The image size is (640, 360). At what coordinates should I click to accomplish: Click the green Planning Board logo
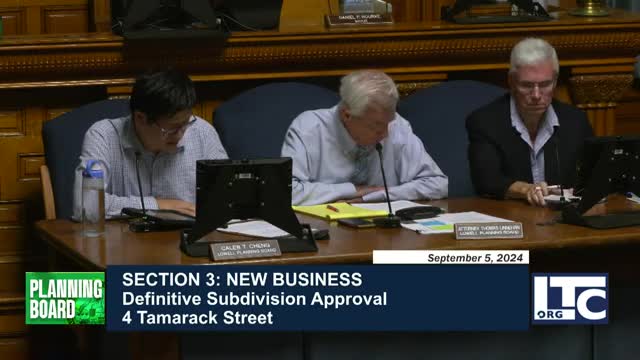click(65, 298)
